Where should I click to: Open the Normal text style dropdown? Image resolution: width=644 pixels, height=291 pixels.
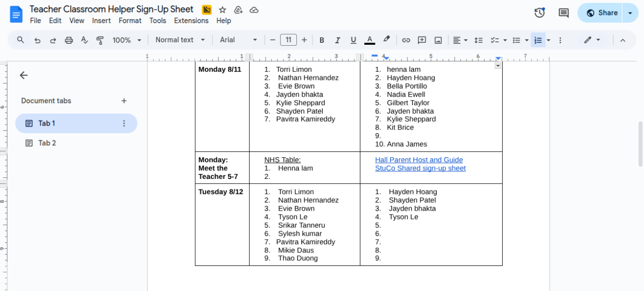[x=181, y=40]
